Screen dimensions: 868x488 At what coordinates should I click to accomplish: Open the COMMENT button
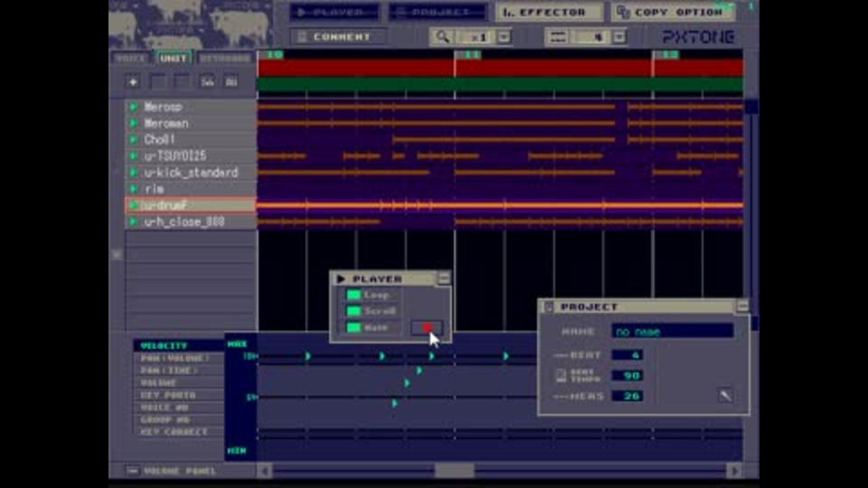pyautogui.click(x=338, y=37)
